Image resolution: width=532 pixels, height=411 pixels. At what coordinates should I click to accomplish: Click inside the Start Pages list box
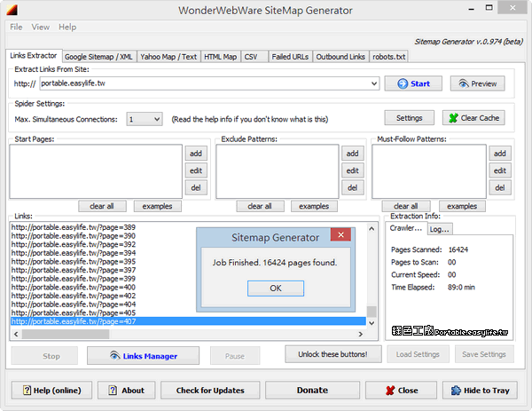(x=96, y=171)
